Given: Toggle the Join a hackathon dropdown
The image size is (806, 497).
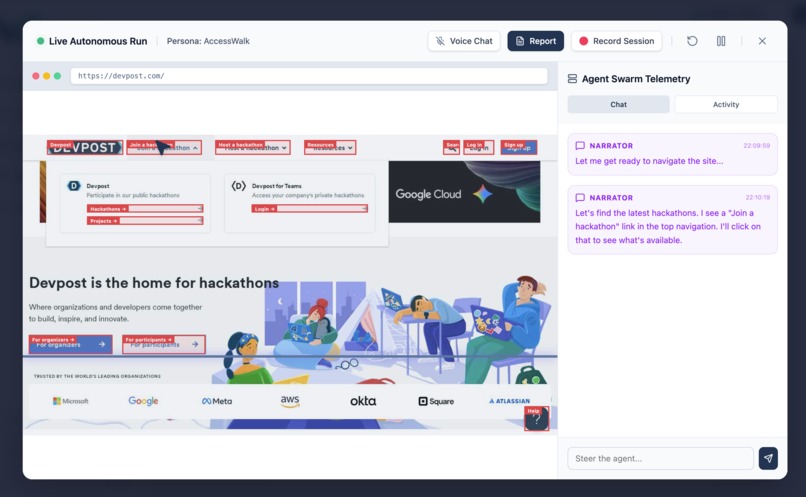Looking at the screenshot, I should point(164,148).
